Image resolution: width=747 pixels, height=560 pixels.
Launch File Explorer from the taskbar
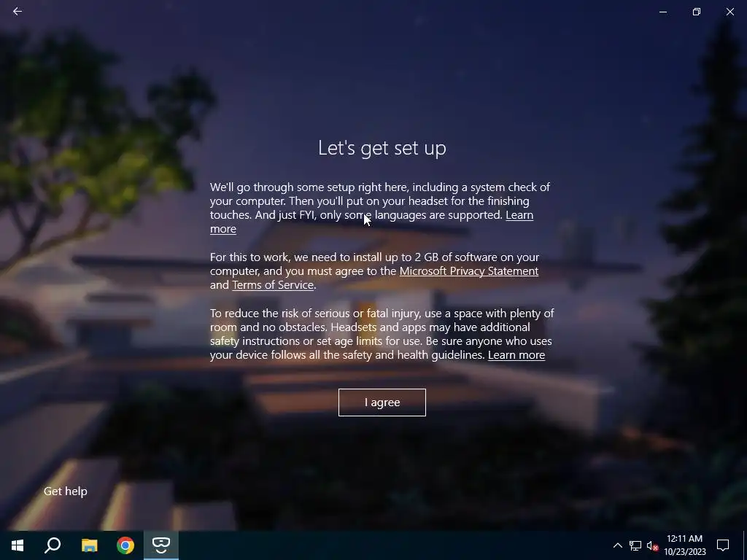89,545
